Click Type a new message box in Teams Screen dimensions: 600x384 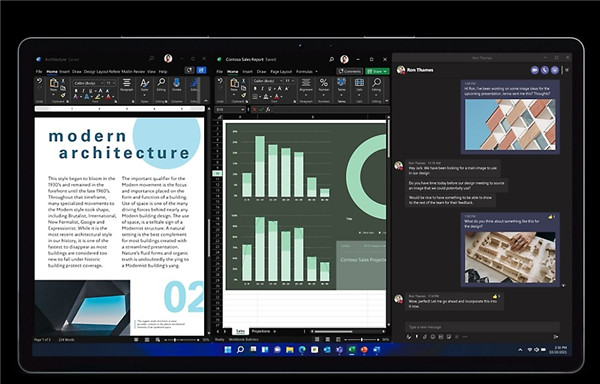(x=482, y=327)
